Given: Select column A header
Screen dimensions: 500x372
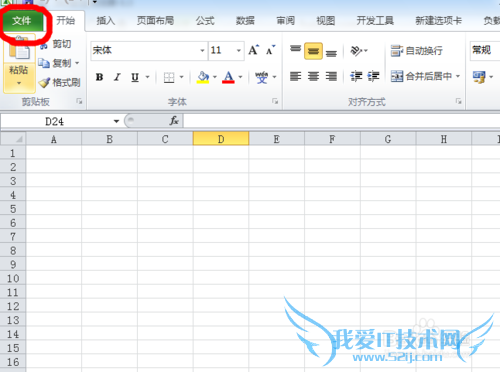Looking at the screenshot, I should pos(54,139).
